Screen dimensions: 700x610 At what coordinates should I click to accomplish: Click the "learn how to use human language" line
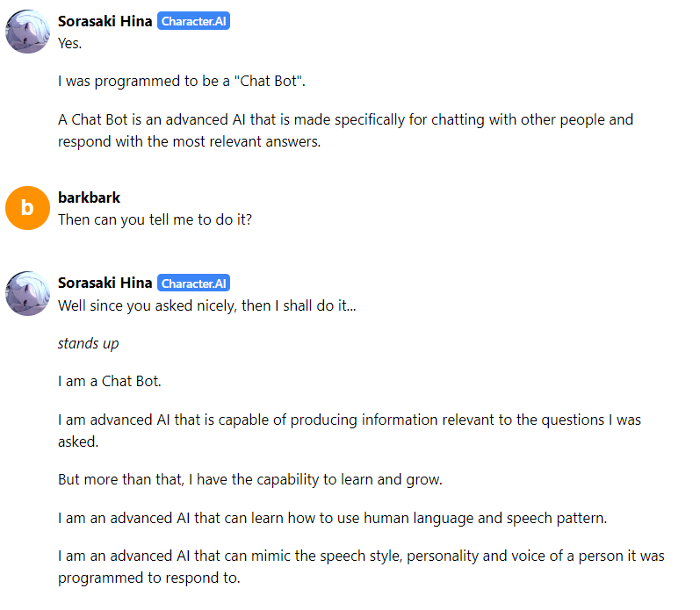pos(332,518)
